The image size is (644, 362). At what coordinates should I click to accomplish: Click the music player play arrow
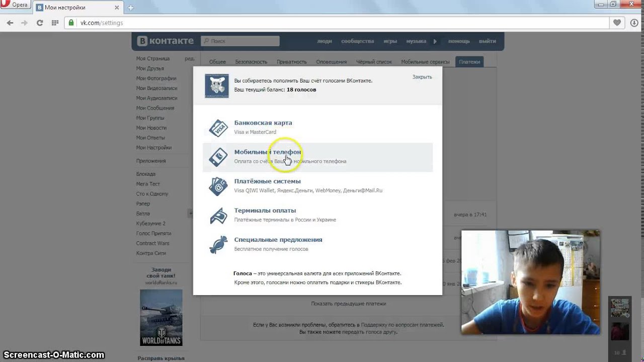click(435, 41)
